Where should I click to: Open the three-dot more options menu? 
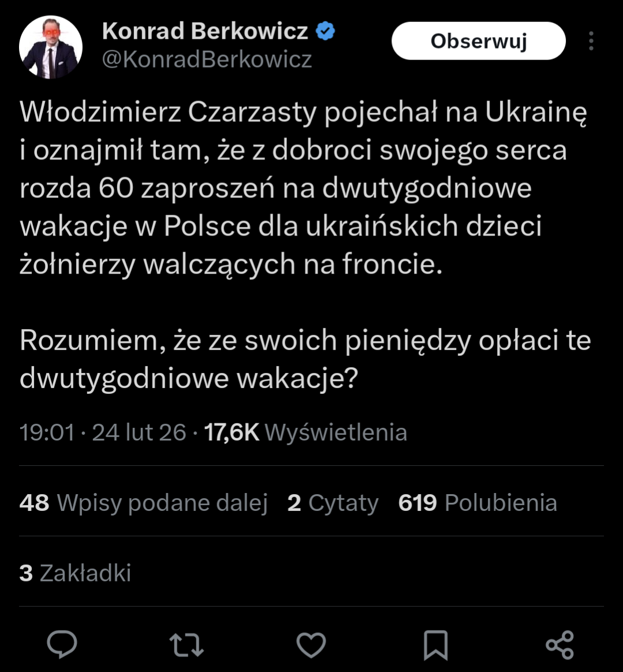(591, 41)
